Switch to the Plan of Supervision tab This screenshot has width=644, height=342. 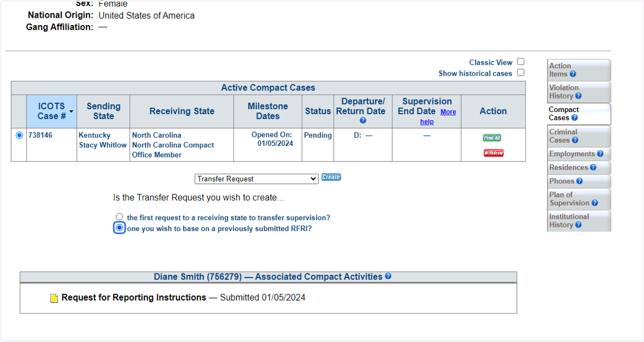(579, 199)
